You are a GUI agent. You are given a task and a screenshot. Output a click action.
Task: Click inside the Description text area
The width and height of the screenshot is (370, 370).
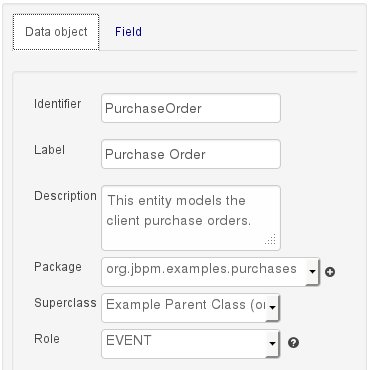point(191,218)
